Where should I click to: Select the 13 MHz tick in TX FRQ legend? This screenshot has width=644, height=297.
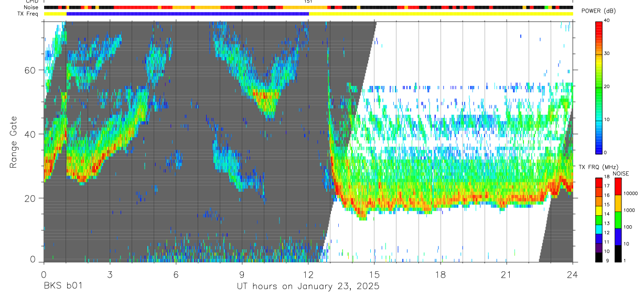(x=607, y=223)
